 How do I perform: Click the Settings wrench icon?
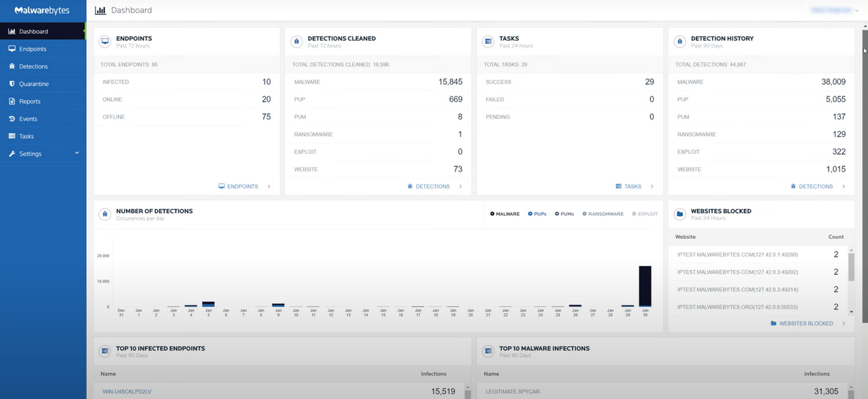14,153
